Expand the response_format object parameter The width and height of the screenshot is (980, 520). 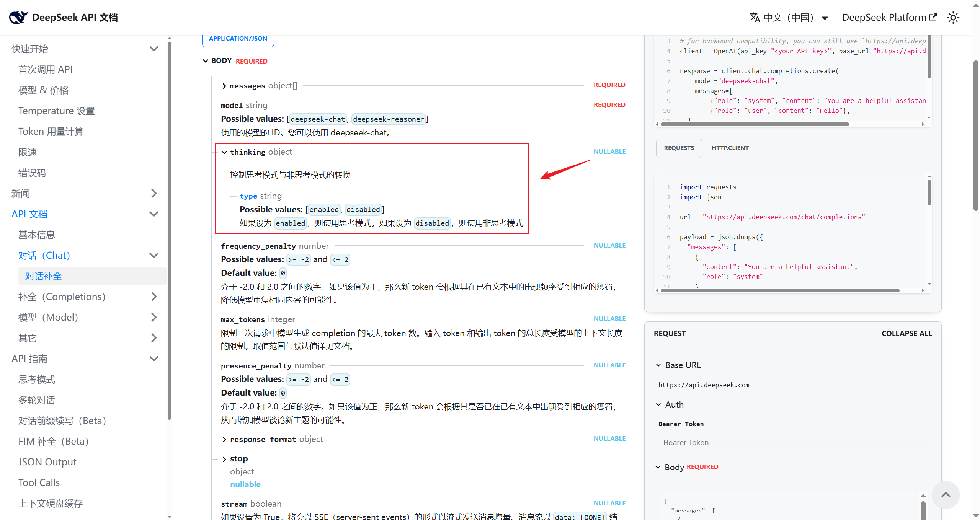point(224,439)
